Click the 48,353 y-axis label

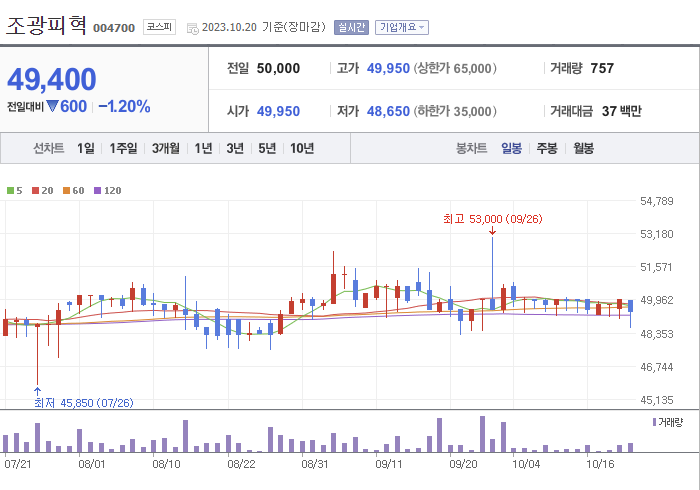pos(656,334)
